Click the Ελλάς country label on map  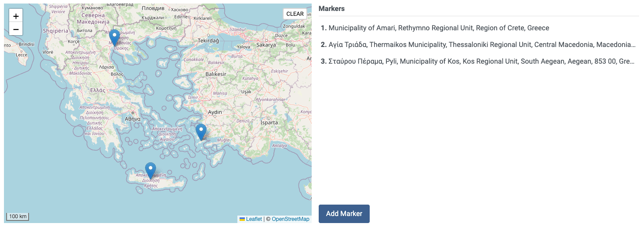pos(98,90)
